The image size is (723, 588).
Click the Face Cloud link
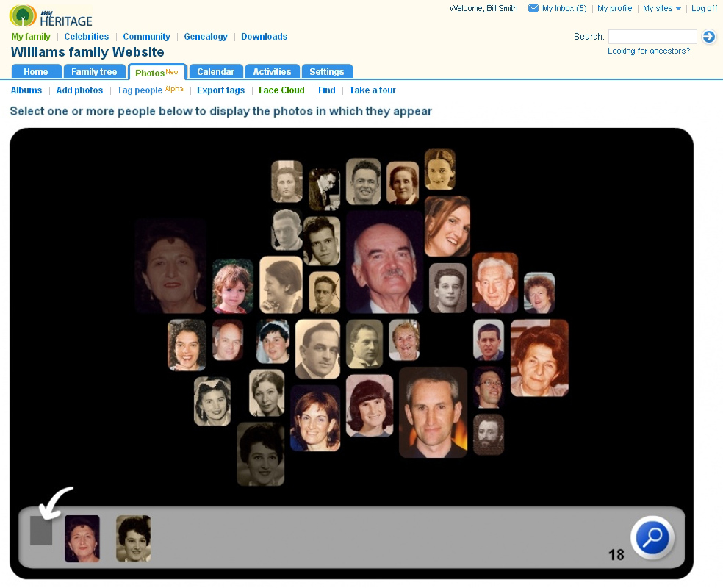pyautogui.click(x=281, y=90)
